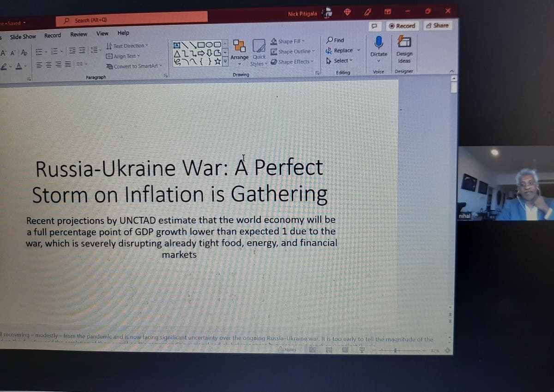Switch to Slide Sorter view in status bar

[330, 350]
